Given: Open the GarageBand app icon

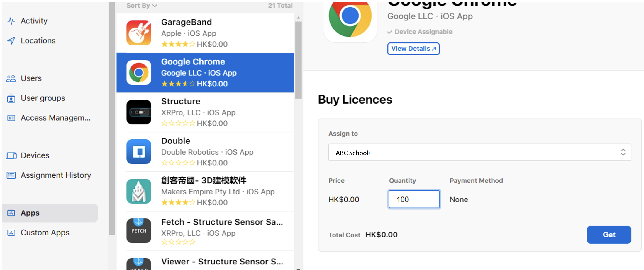Looking at the screenshot, I should tap(139, 33).
